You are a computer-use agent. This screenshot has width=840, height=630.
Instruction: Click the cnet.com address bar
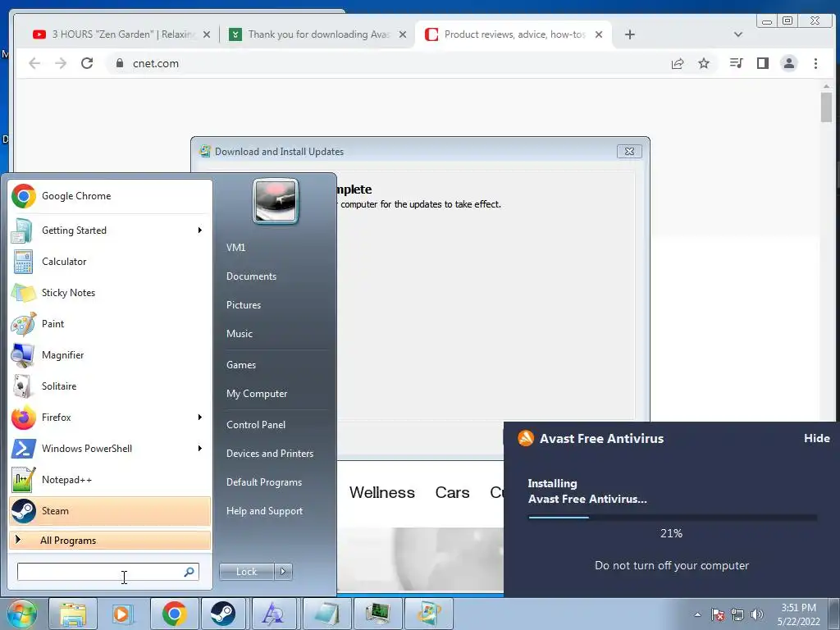386,63
